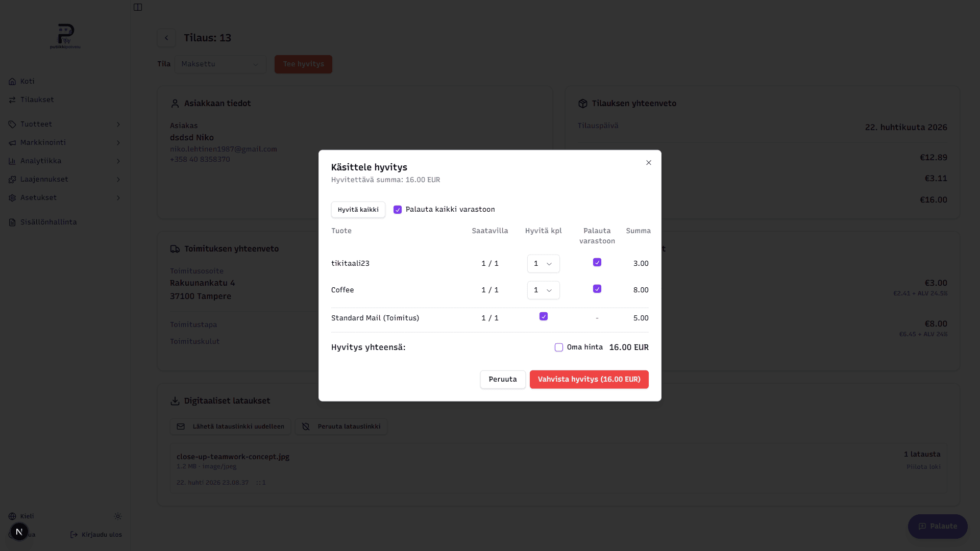The height and width of the screenshot is (551, 980).
Task: Click the Putiikkipalvelu logo
Action: (65, 36)
